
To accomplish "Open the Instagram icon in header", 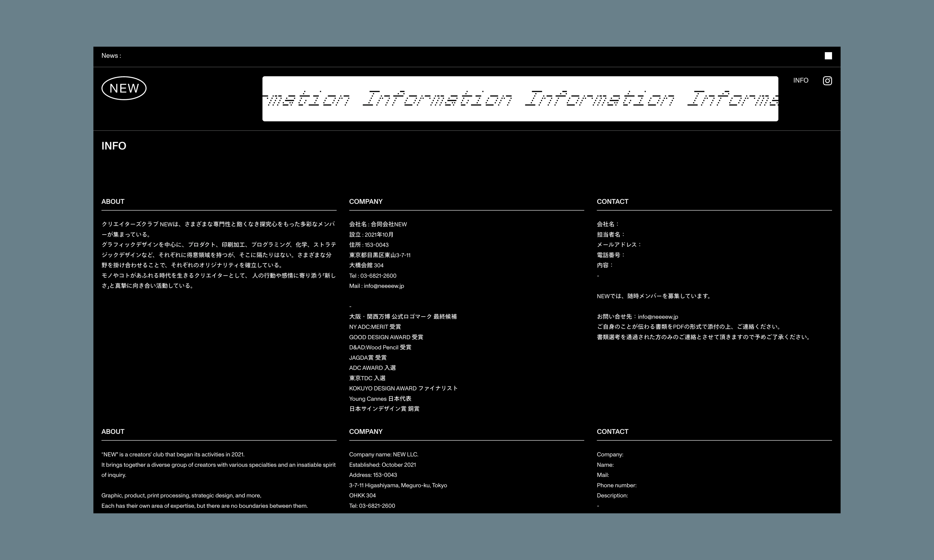I will coord(827,81).
